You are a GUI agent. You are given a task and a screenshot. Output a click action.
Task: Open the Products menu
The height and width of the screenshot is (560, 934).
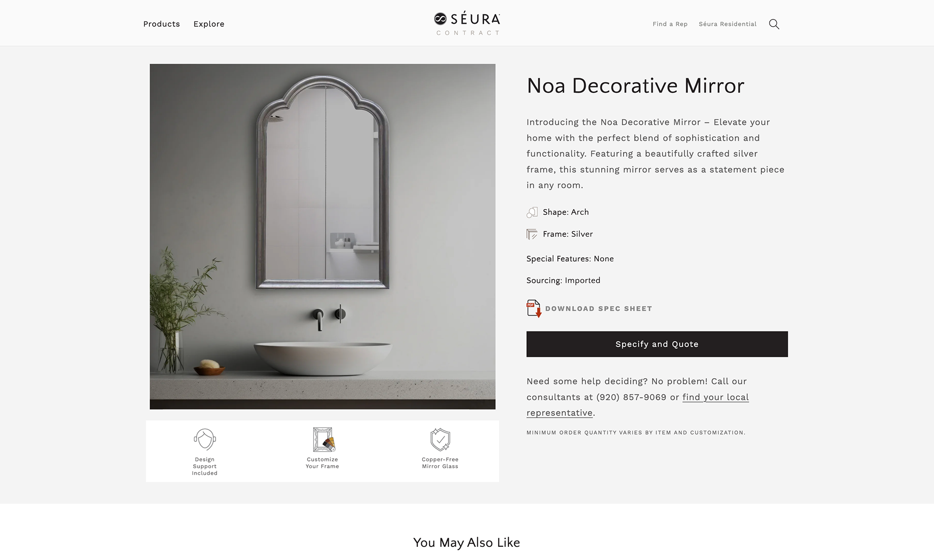click(x=162, y=24)
